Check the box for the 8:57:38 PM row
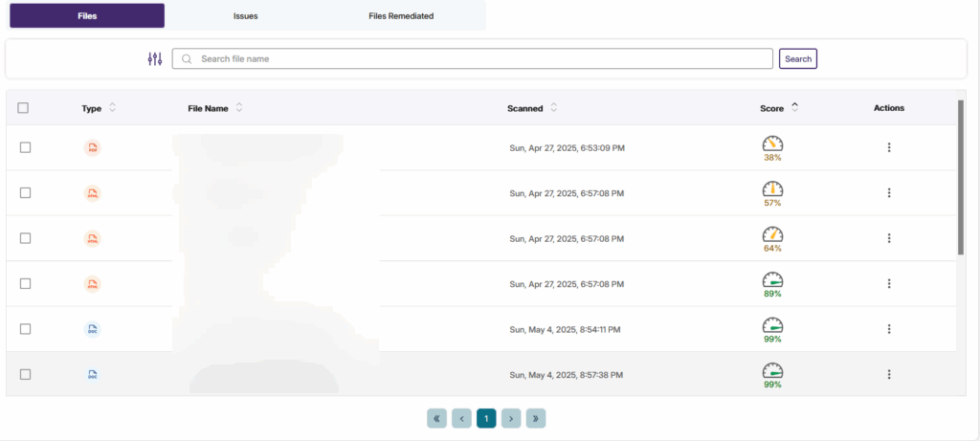 (25, 374)
